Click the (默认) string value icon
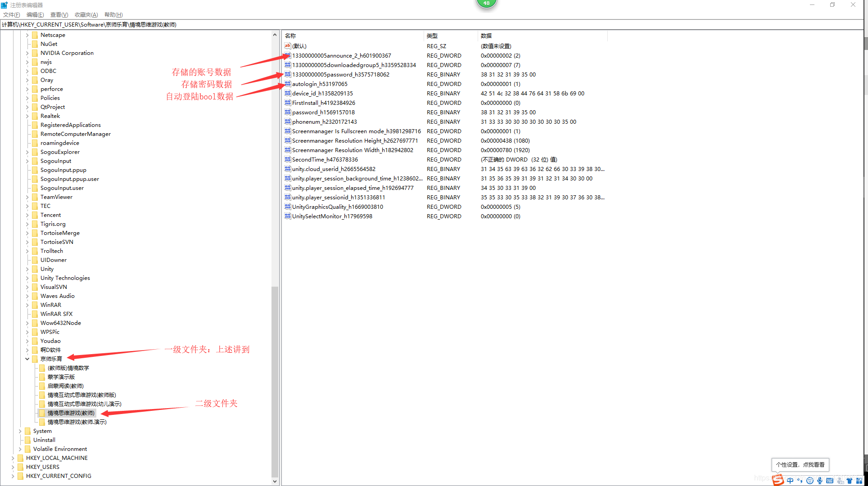Screen dimensions: 868x486 pyautogui.click(x=288, y=46)
